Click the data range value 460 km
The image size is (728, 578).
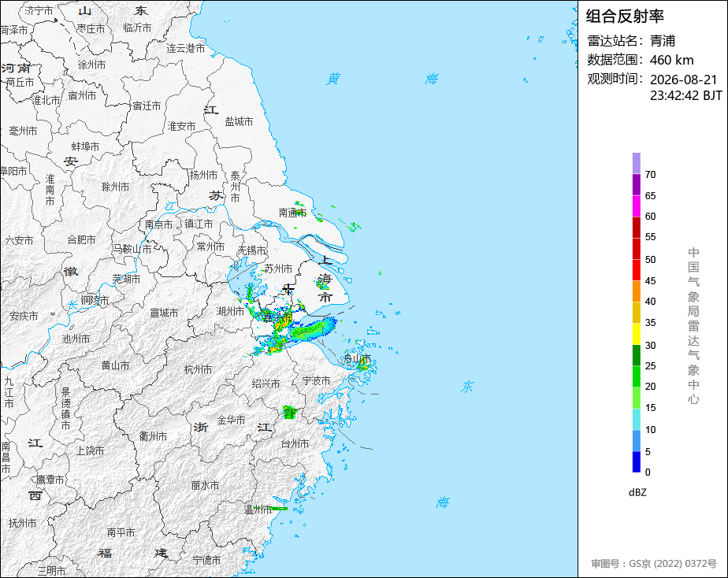click(x=671, y=60)
